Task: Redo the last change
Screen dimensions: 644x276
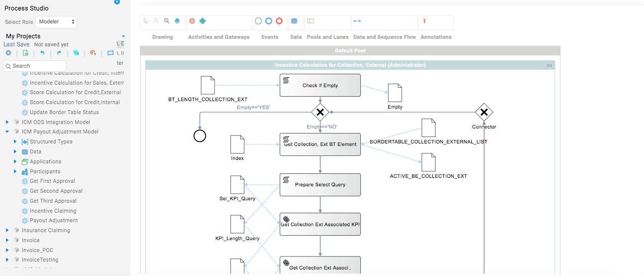Action: click(59, 53)
